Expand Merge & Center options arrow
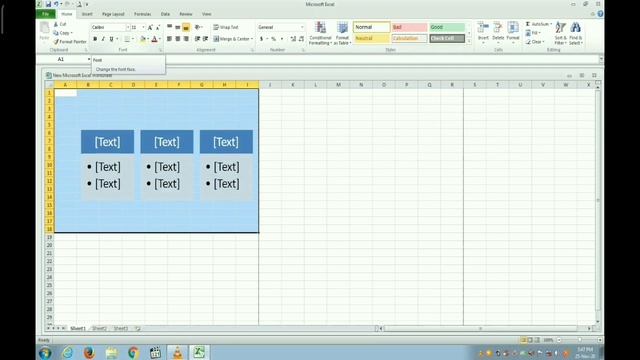 (x=252, y=39)
